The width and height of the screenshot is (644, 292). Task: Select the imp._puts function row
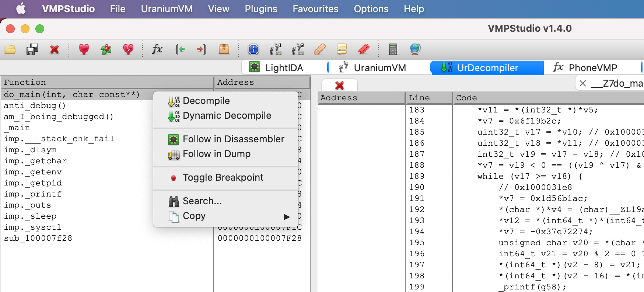(28, 205)
